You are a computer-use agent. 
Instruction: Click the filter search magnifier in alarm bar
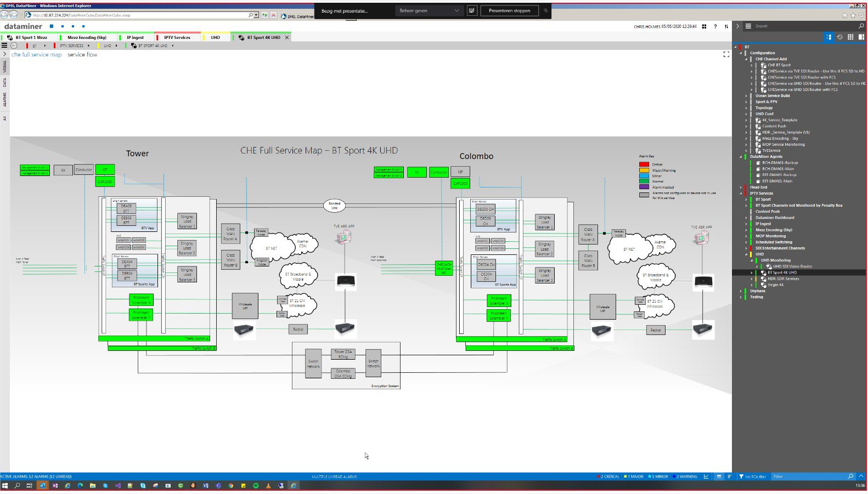click(850, 476)
